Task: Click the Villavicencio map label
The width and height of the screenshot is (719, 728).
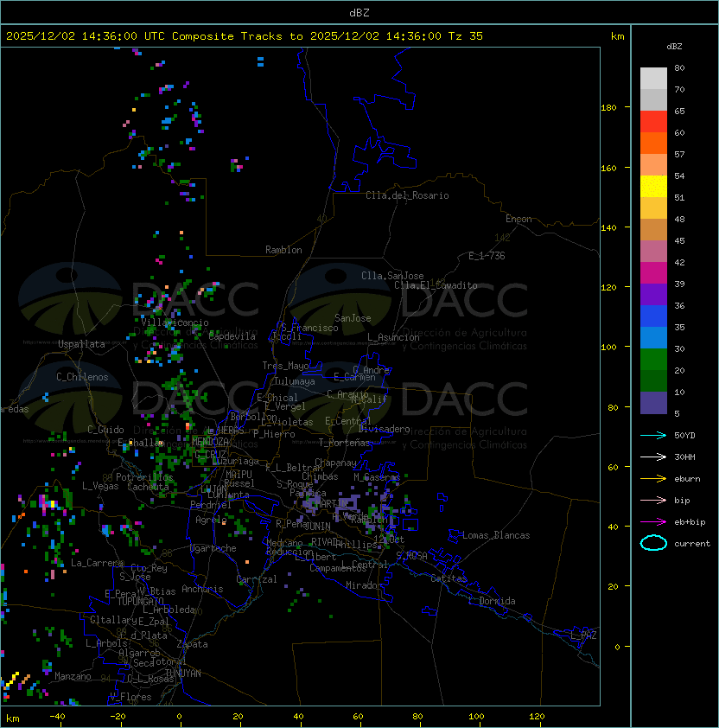Action: [175, 322]
